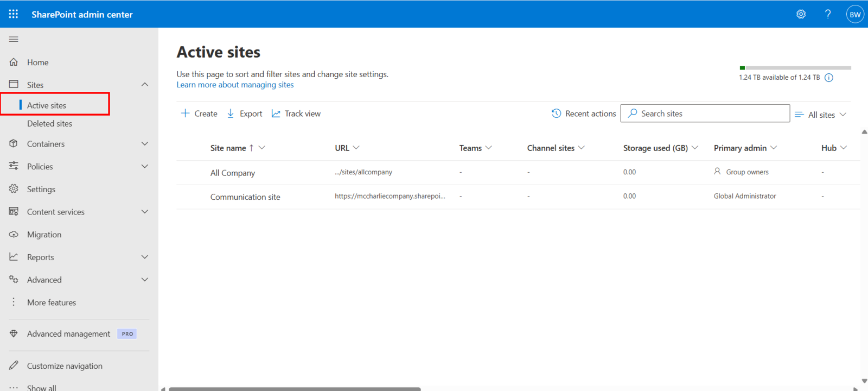Go to Home in navigation
The height and width of the screenshot is (391, 868).
coord(37,62)
